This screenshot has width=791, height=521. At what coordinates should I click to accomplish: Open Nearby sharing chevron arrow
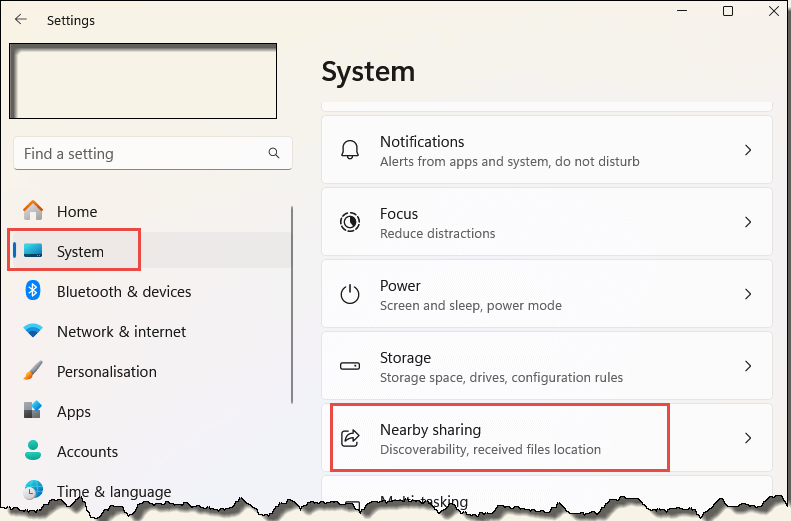pyautogui.click(x=748, y=438)
